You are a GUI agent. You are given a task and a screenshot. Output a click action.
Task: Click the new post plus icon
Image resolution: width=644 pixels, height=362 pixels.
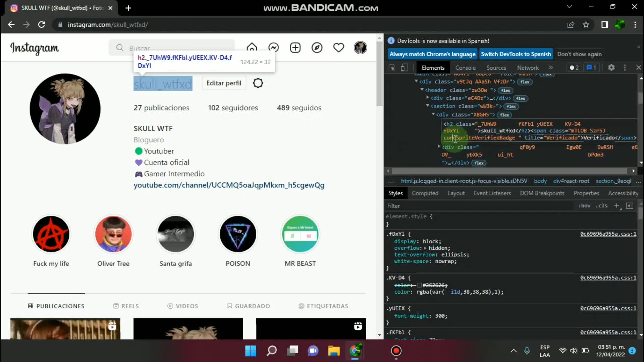[x=295, y=48]
